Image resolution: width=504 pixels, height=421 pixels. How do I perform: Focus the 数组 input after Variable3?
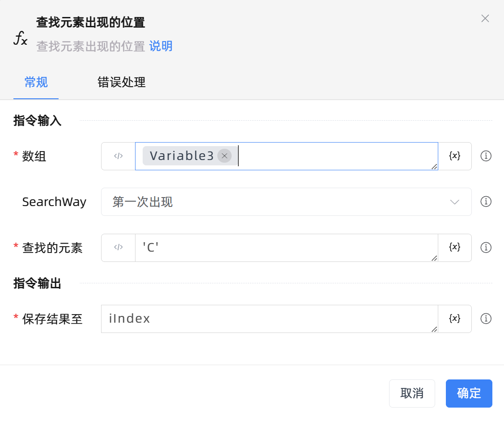click(335, 156)
